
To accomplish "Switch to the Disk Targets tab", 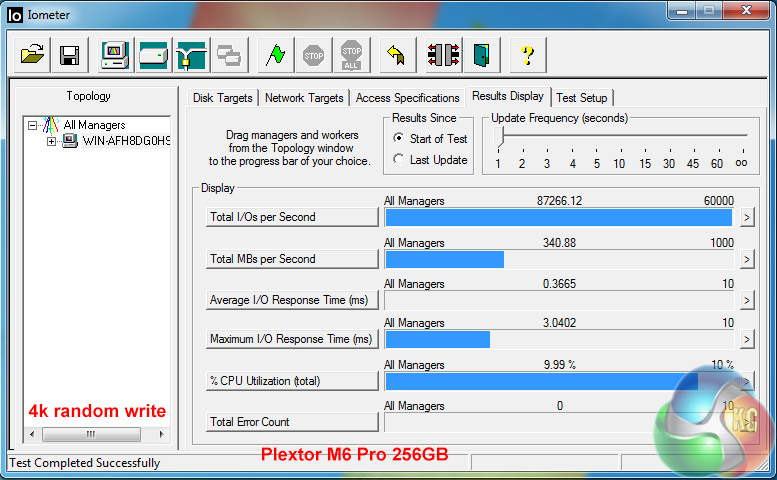I will [222, 98].
